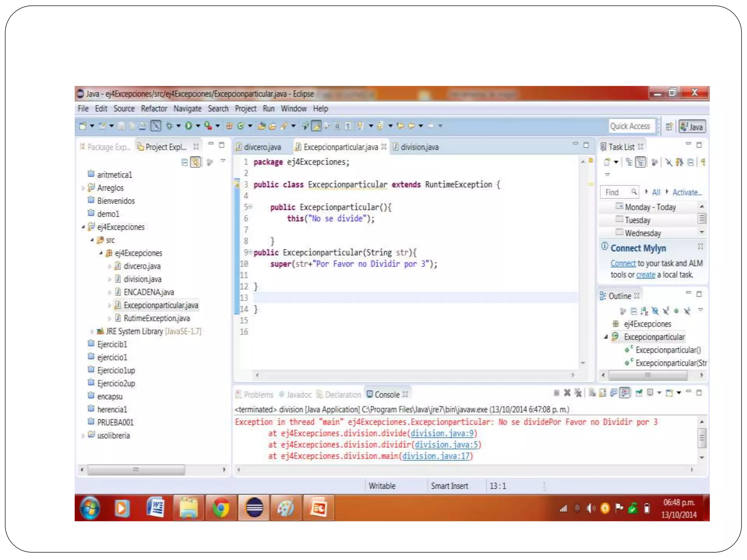Collapse the ej4Excepciones project tree node
This screenshot has width=747, height=560.
pos(83,227)
